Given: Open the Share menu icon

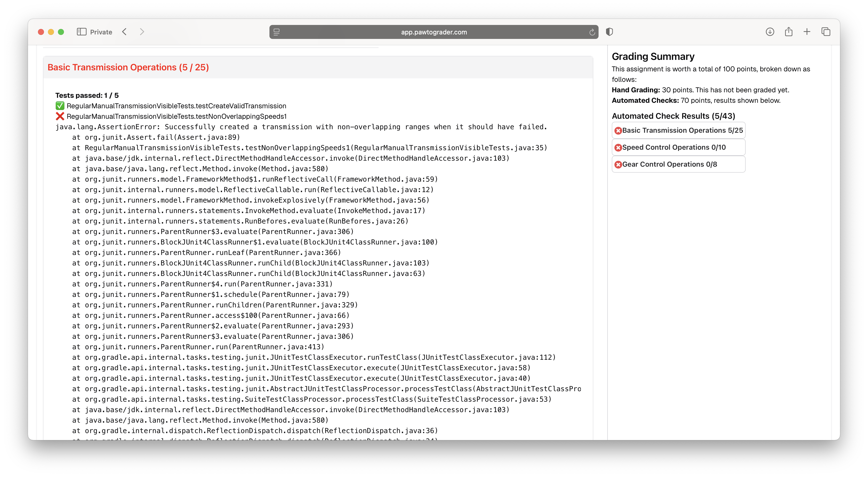Looking at the screenshot, I should pyautogui.click(x=789, y=32).
